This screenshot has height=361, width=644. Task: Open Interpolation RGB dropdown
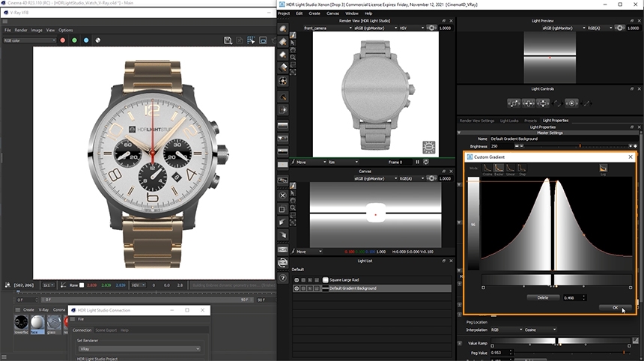click(506, 330)
